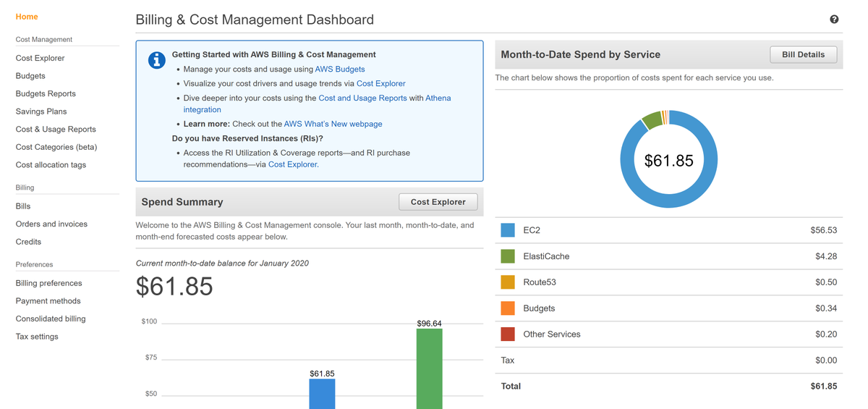Click the green $96.64 forecast bar
This screenshot has width=868, height=409.
tap(429, 369)
